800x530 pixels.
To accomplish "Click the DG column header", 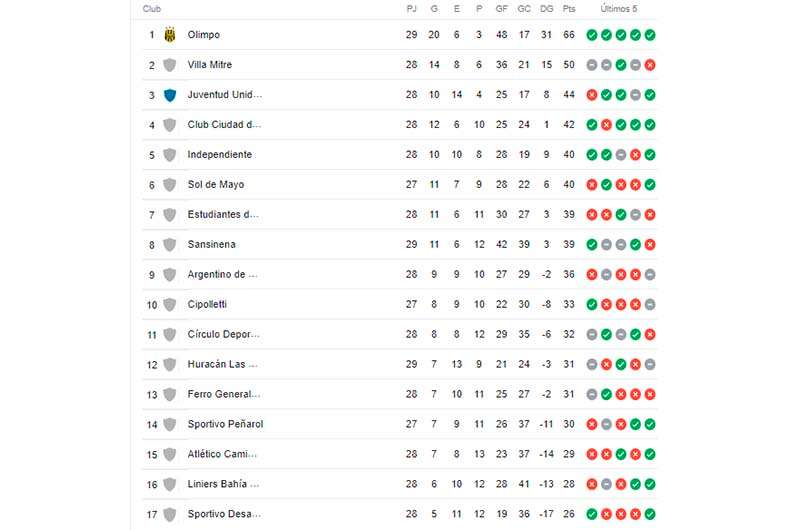I will (x=546, y=9).
